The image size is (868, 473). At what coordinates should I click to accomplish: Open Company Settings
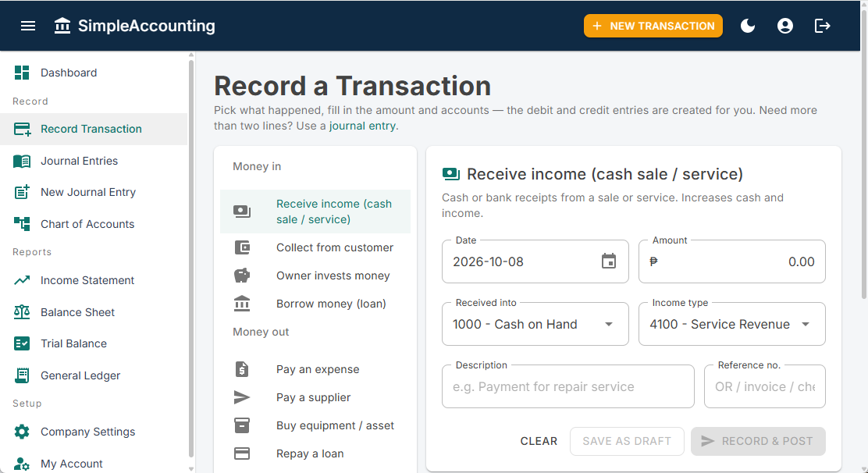click(94, 432)
